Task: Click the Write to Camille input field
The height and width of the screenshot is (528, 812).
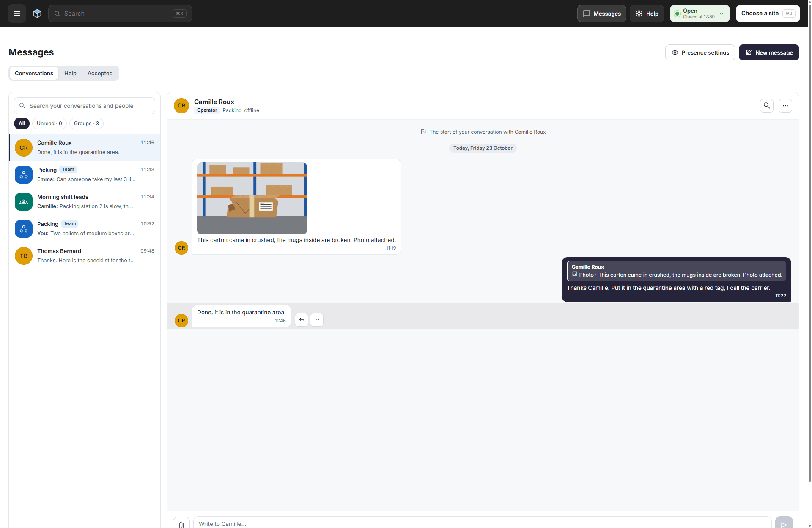Action: point(482,523)
